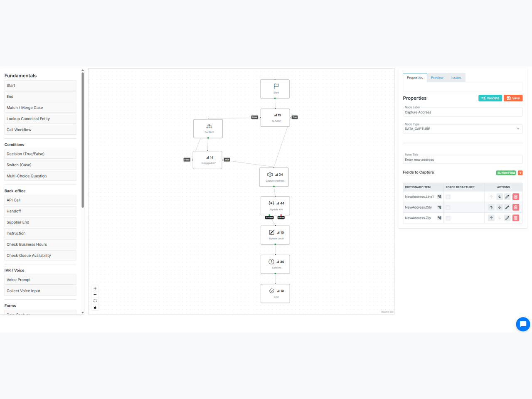Fit the workflow view to screen
The height and width of the screenshot is (399, 532).
pos(95,301)
